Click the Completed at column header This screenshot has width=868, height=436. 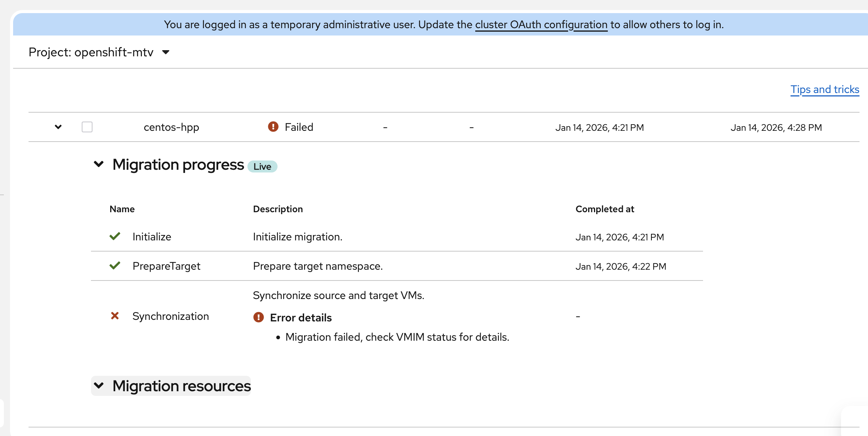604,209
